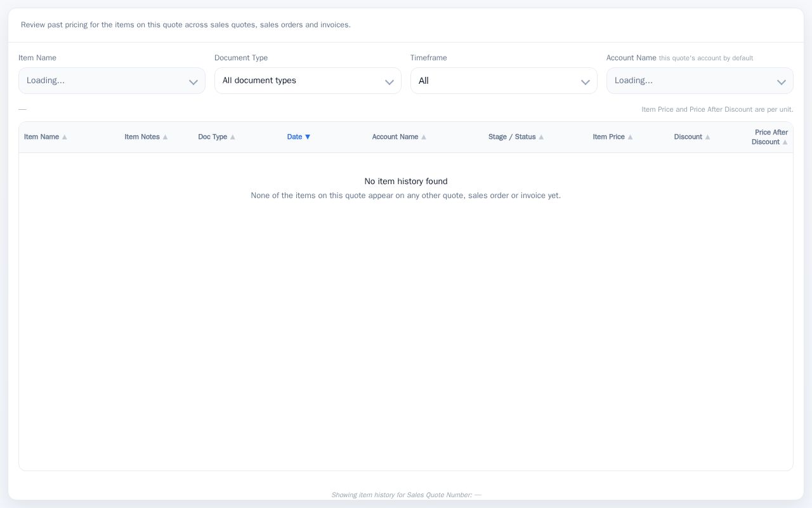
Task: Open the Timeframe dropdown
Action: point(504,81)
